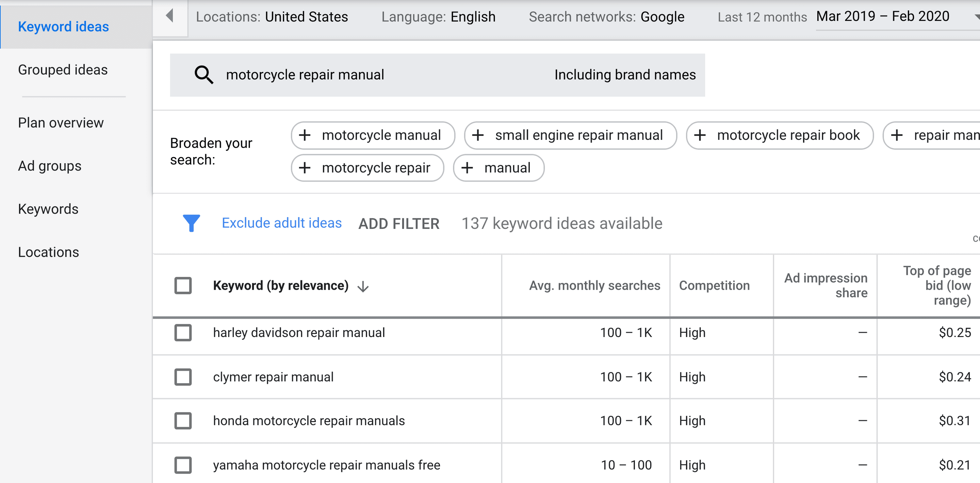Click the $0.24 bid for clymer
Screen dimensions: 980x483
coord(955,377)
